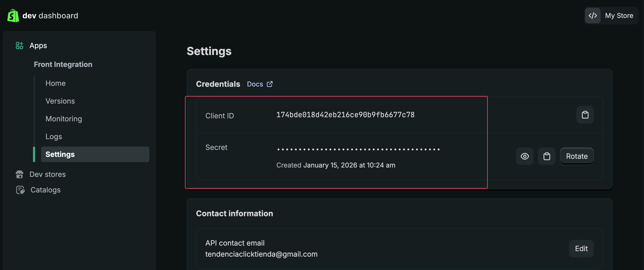This screenshot has width=644, height=270.
Task: Collapse the Front Integration app section
Action: coord(63,64)
